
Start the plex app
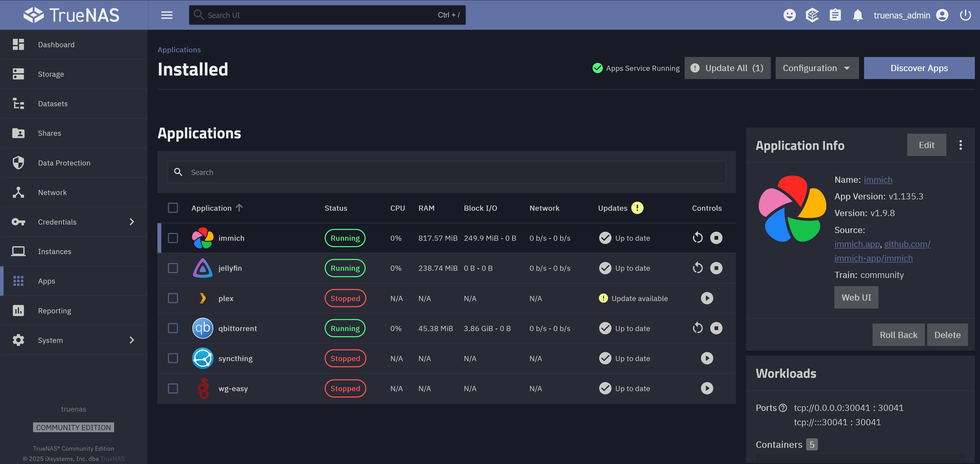(x=707, y=298)
